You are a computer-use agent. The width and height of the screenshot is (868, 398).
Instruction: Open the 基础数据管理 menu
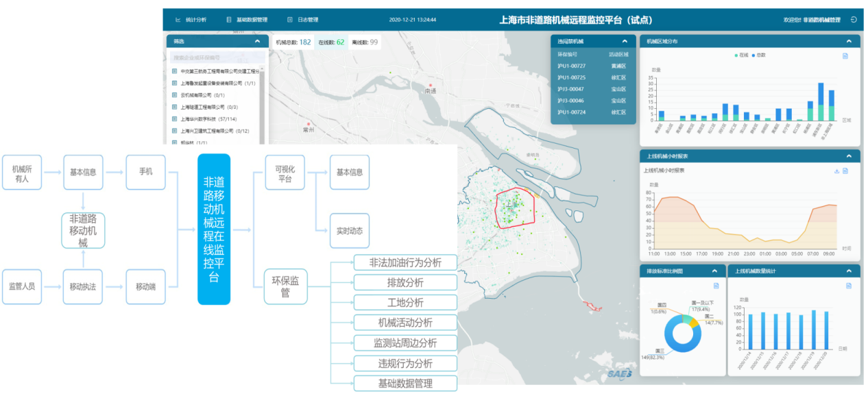(247, 20)
